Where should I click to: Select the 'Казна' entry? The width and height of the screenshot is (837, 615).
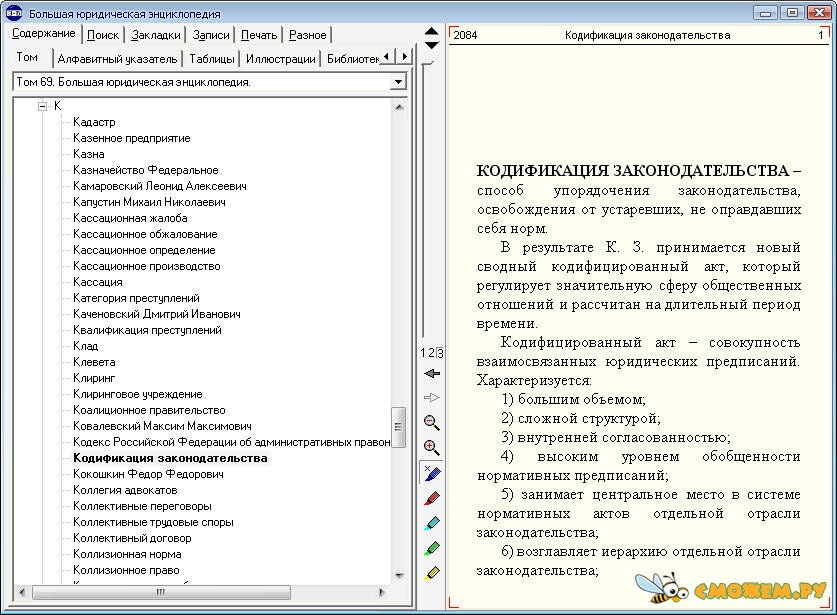click(89, 154)
